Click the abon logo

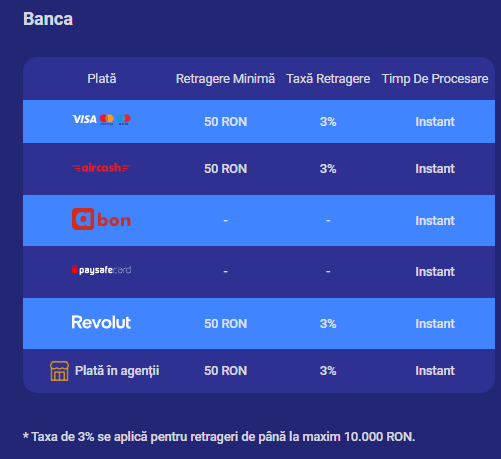click(101, 219)
